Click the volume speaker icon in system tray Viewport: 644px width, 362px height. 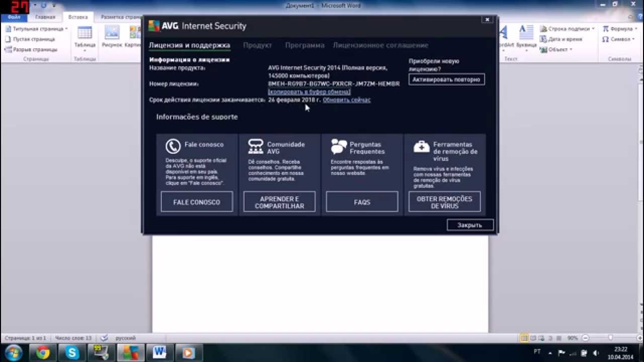pos(596,353)
